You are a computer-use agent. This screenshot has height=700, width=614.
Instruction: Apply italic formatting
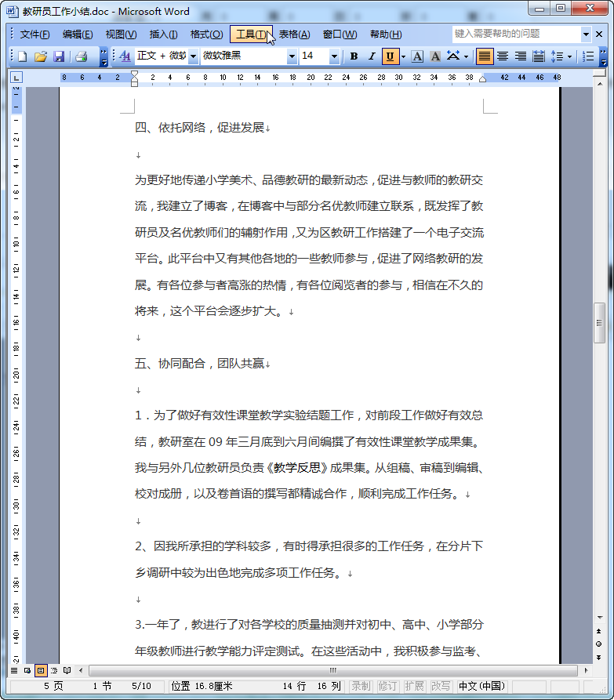click(372, 56)
